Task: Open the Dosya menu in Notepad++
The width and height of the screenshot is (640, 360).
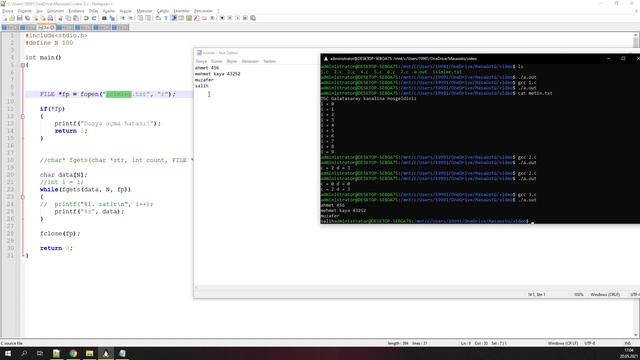Action: (8, 11)
